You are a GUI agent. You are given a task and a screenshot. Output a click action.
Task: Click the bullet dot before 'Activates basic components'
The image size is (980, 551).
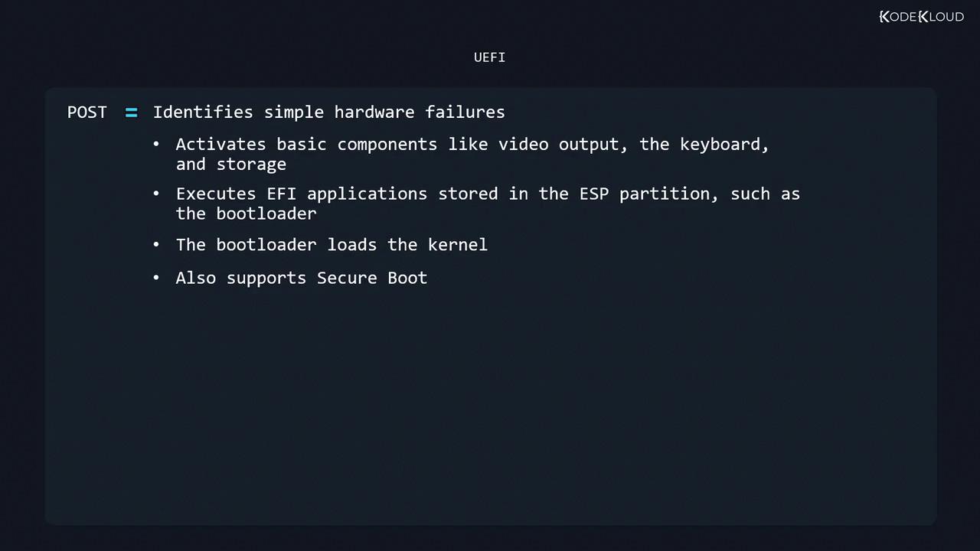pyautogui.click(x=156, y=145)
